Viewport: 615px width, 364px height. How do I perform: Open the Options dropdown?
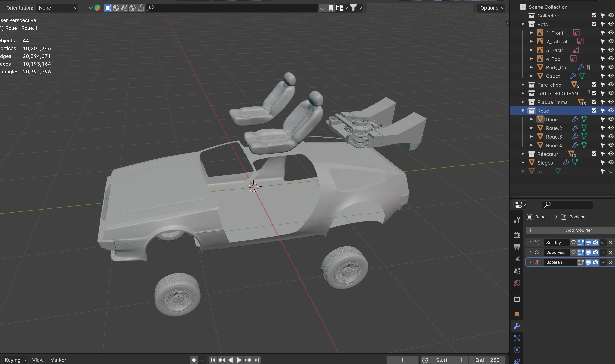click(491, 8)
